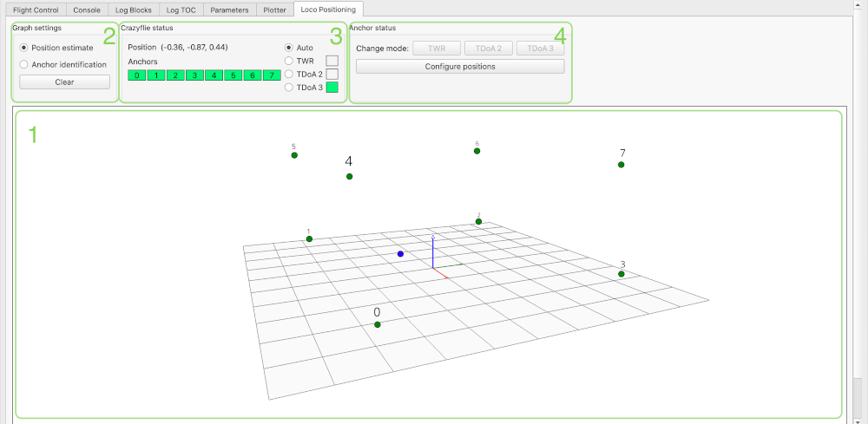Click the Configure positions button

tap(460, 66)
